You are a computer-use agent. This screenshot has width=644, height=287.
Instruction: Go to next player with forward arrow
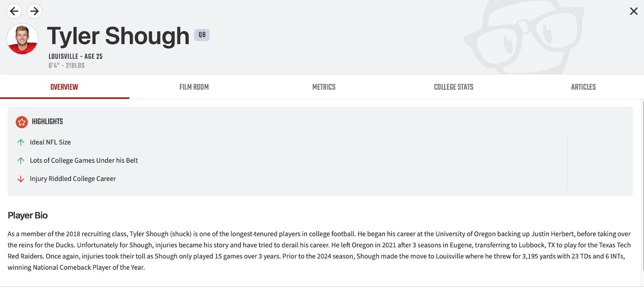35,11
